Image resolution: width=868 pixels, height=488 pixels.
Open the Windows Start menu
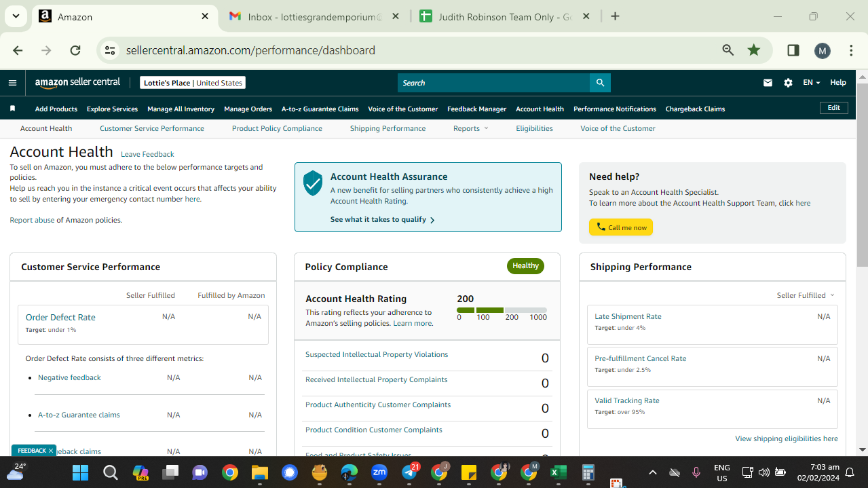tap(80, 472)
